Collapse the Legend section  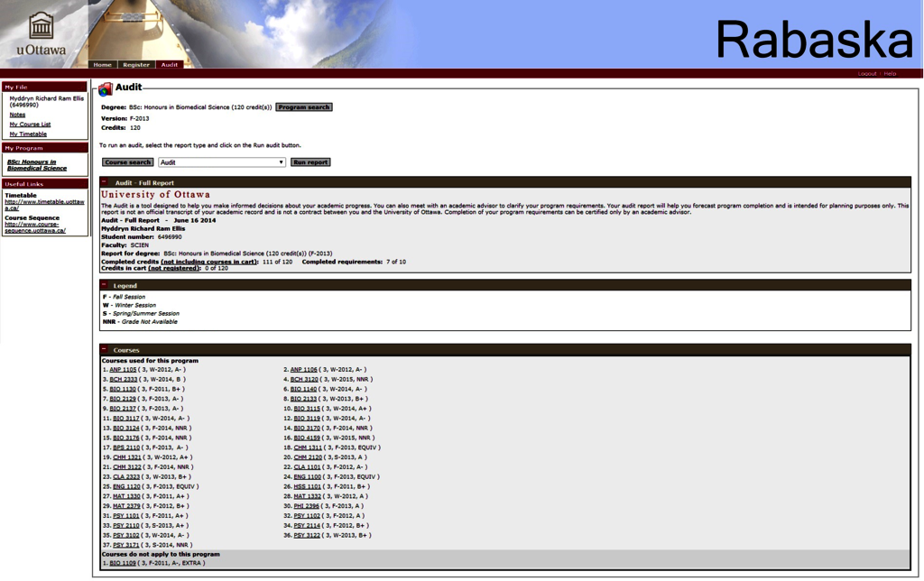click(x=105, y=285)
